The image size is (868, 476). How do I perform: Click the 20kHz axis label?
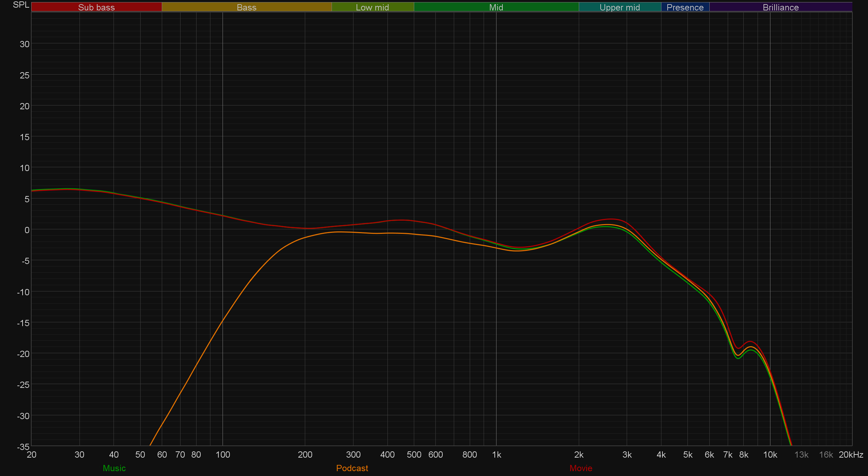tap(851, 454)
